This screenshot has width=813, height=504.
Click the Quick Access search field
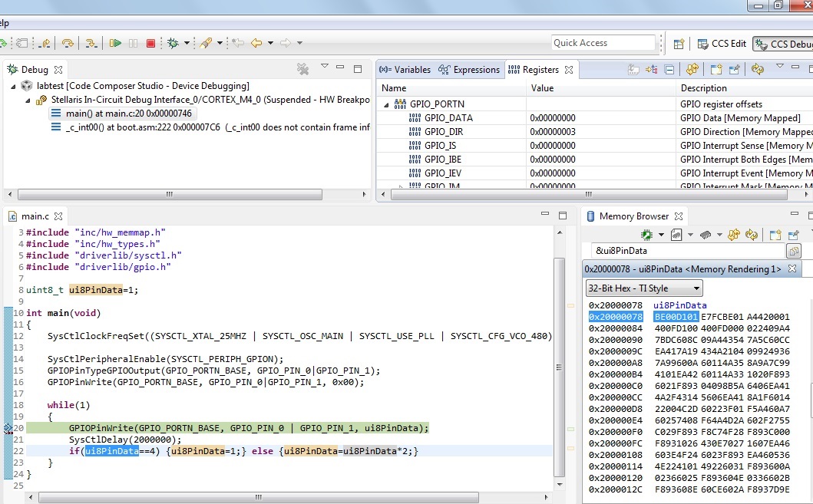pyautogui.click(x=603, y=43)
